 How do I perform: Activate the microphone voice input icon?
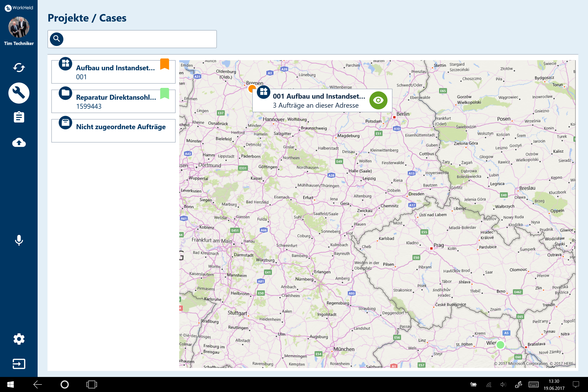[x=19, y=240]
